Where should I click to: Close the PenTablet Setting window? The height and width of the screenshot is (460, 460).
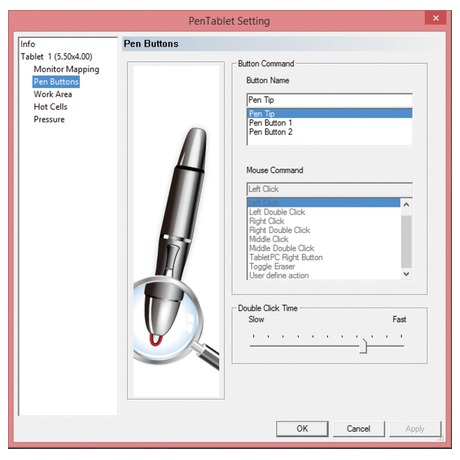(x=436, y=18)
